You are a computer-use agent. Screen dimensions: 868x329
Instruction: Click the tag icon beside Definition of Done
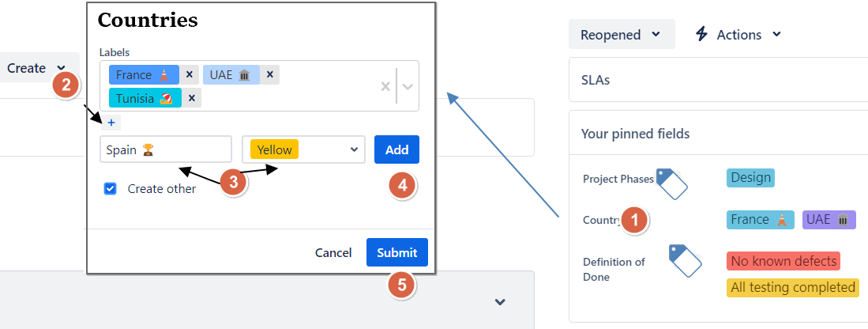(685, 261)
